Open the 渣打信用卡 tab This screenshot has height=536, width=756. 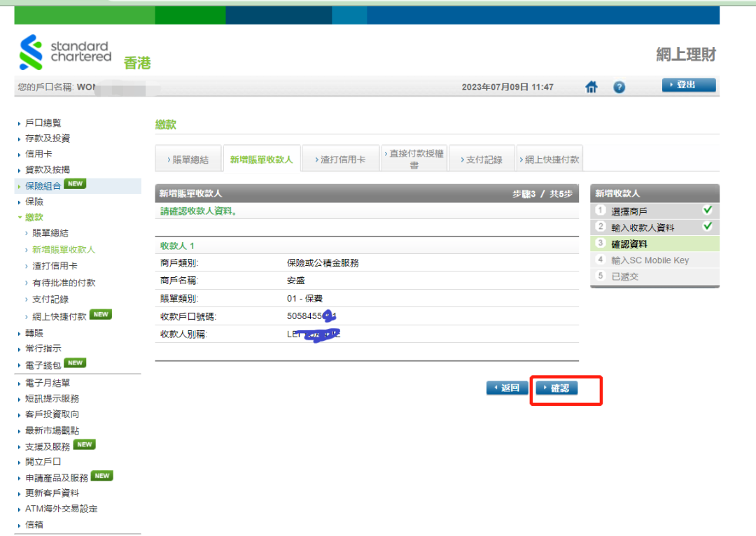tap(339, 160)
